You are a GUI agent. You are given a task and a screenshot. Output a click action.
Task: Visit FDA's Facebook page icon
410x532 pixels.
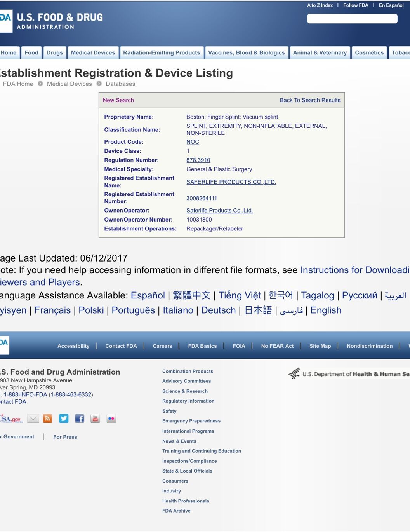[x=80, y=419]
